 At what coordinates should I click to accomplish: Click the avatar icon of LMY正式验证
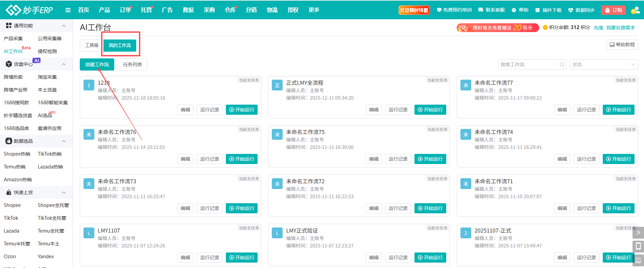click(277, 233)
